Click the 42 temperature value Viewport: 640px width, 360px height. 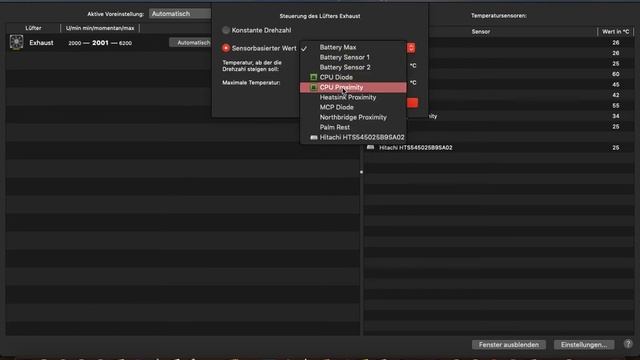tap(616, 95)
